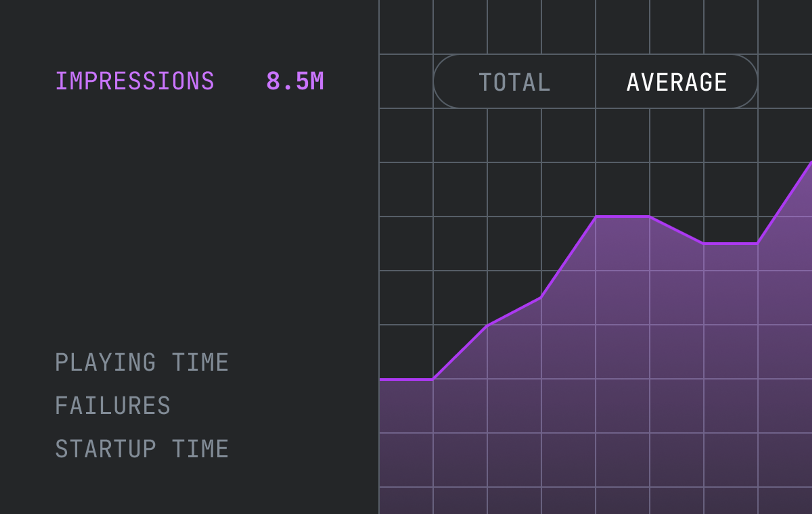Click the second vertex after the first rise
This screenshot has width=812, height=514.
point(487,326)
